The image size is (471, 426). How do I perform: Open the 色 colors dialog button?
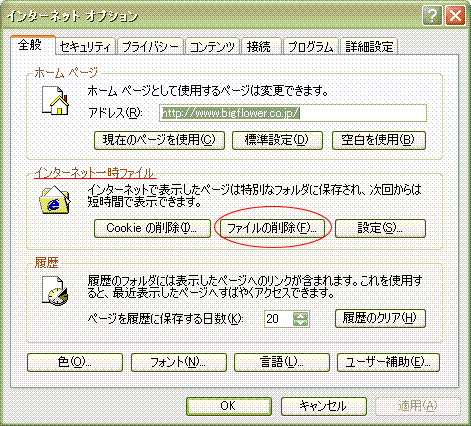[75, 362]
